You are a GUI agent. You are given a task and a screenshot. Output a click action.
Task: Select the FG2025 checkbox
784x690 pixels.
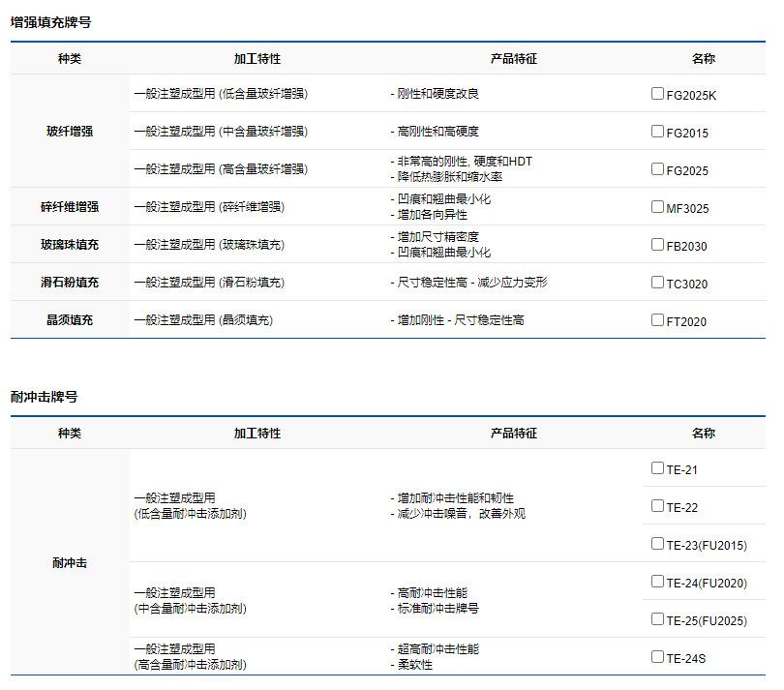tap(658, 169)
